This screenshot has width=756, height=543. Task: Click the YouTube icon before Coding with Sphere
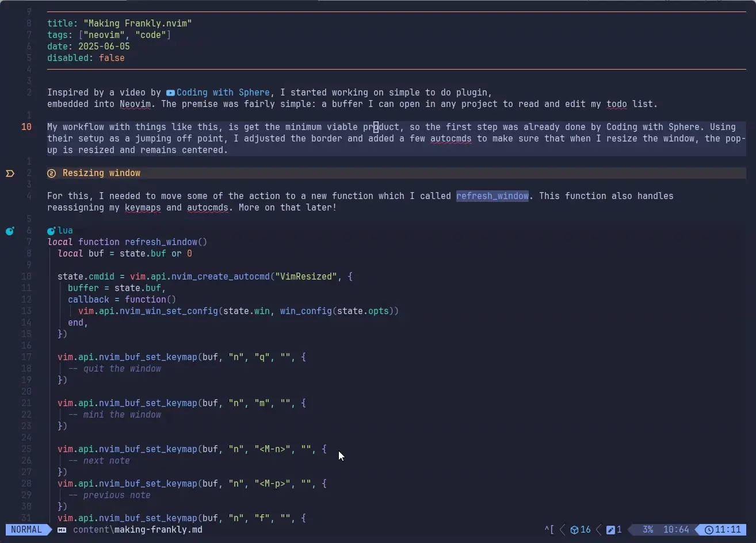tap(170, 93)
